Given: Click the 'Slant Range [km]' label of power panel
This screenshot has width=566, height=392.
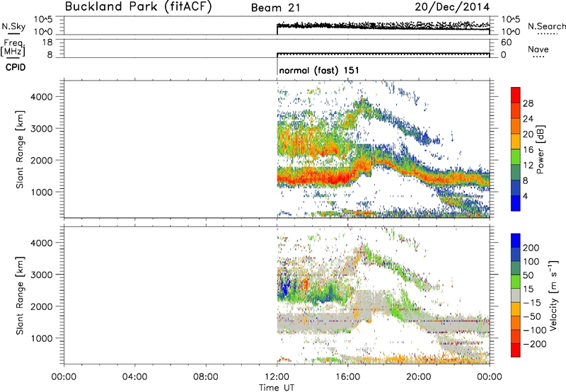Looking at the screenshot, I should (x=20, y=149).
